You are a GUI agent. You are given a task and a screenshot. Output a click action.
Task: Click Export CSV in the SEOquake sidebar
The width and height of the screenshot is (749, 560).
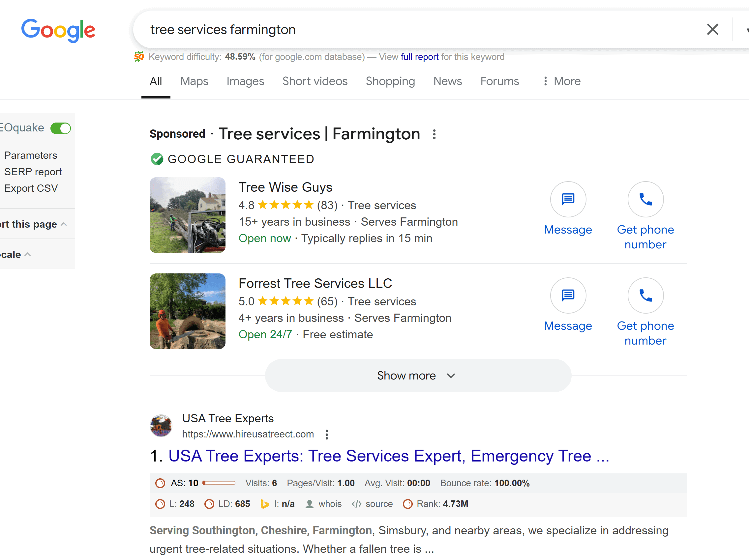tap(31, 188)
